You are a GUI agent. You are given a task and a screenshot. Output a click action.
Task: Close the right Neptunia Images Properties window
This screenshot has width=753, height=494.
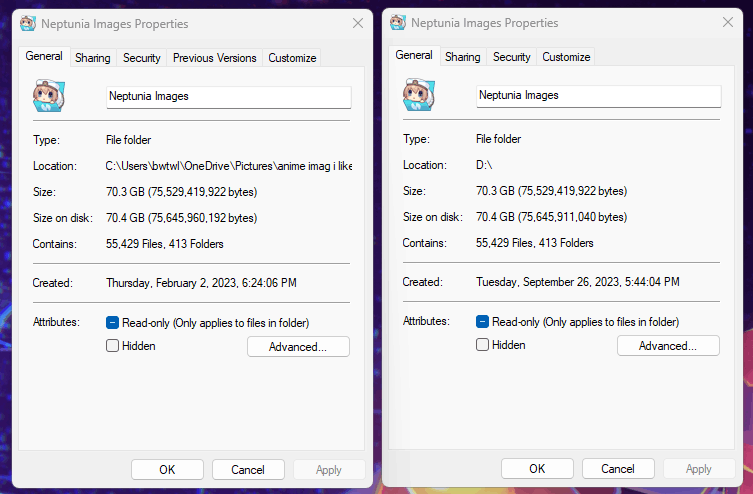coord(728,22)
